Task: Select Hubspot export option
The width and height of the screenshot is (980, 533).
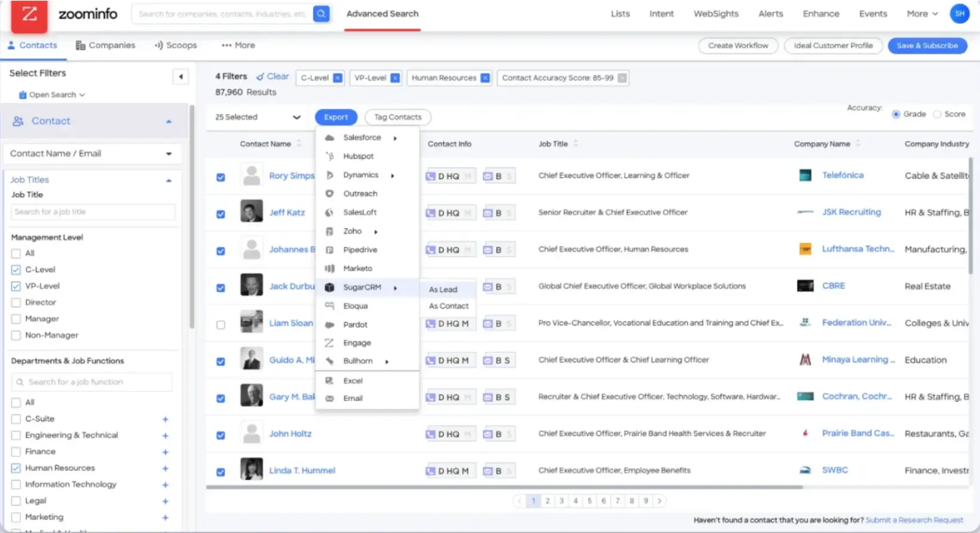Action: [x=367, y=156]
